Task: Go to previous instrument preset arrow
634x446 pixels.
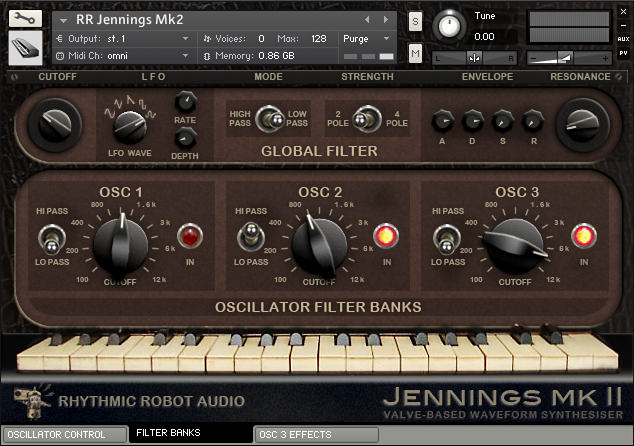Action: (367, 19)
